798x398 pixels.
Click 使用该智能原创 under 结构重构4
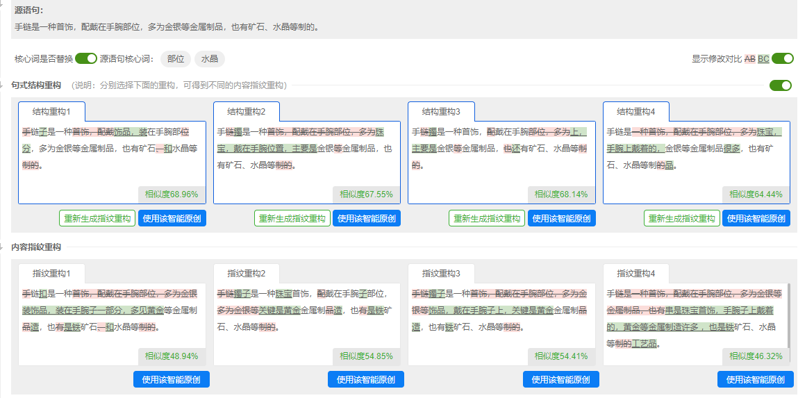[x=756, y=218]
